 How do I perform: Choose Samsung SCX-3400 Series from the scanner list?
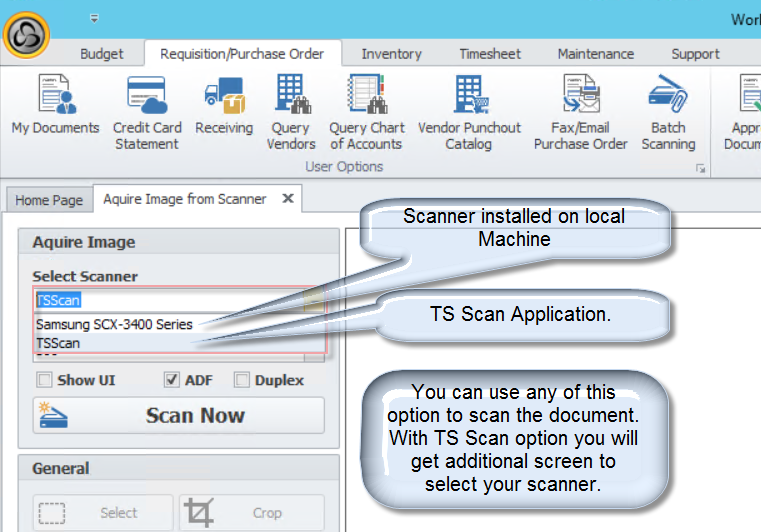[114, 324]
